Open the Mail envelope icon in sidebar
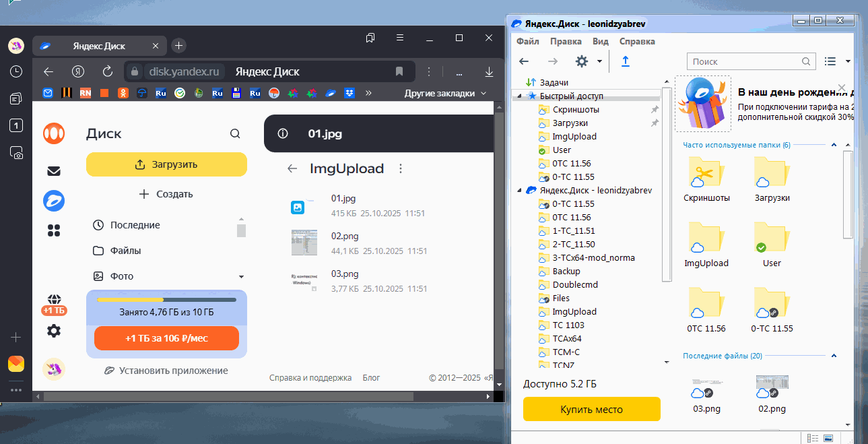 tap(54, 171)
